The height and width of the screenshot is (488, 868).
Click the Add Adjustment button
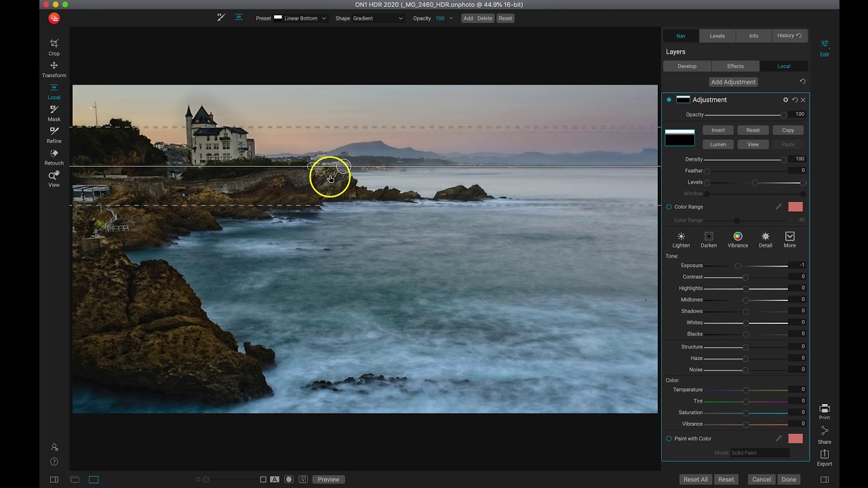733,82
